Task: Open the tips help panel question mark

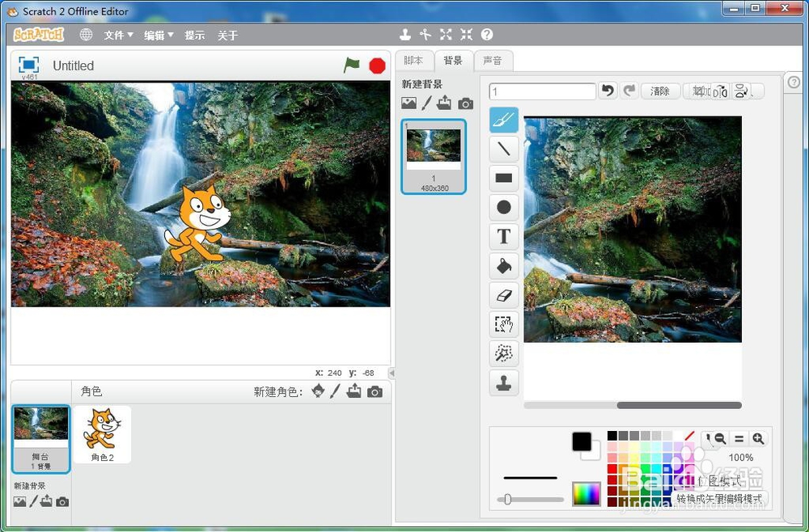Action: pos(794,82)
